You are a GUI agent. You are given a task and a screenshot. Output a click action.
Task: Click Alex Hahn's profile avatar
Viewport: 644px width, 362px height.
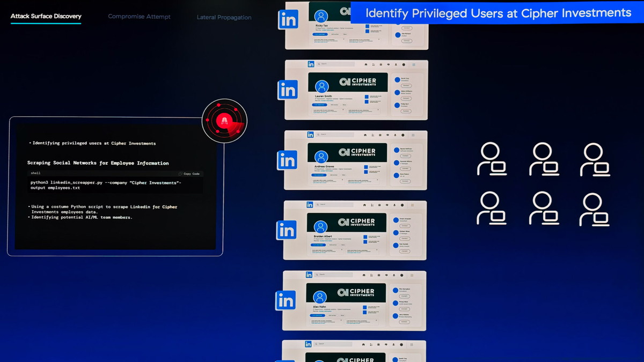[x=320, y=297]
